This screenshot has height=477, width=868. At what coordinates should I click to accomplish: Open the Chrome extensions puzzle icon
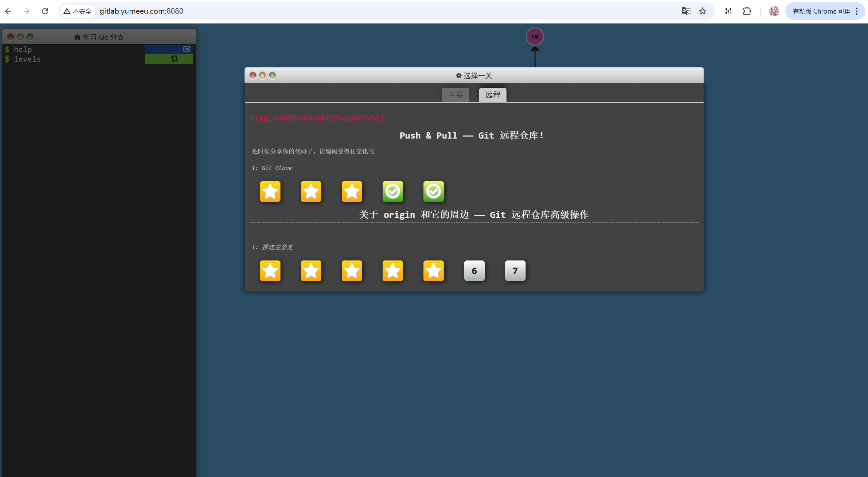pyautogui.click(x=747, y=11)
